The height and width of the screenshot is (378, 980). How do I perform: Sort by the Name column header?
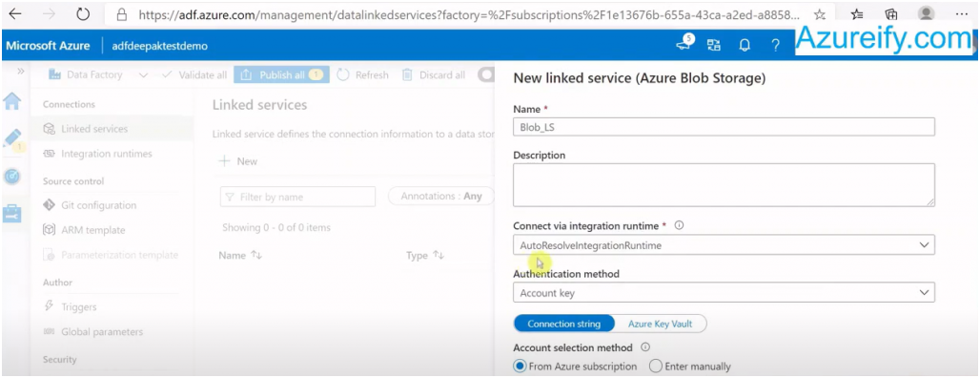tap(240, 255)
